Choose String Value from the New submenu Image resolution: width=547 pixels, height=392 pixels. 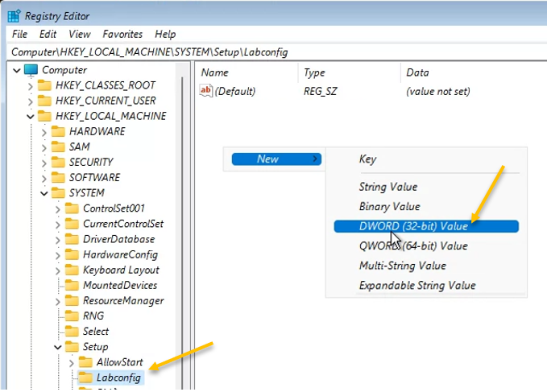(388, 187)
